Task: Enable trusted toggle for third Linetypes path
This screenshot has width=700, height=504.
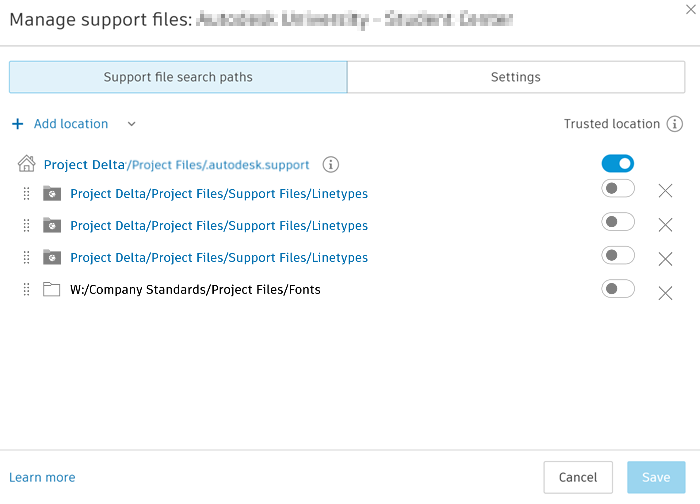Action: tap(618, 255)
